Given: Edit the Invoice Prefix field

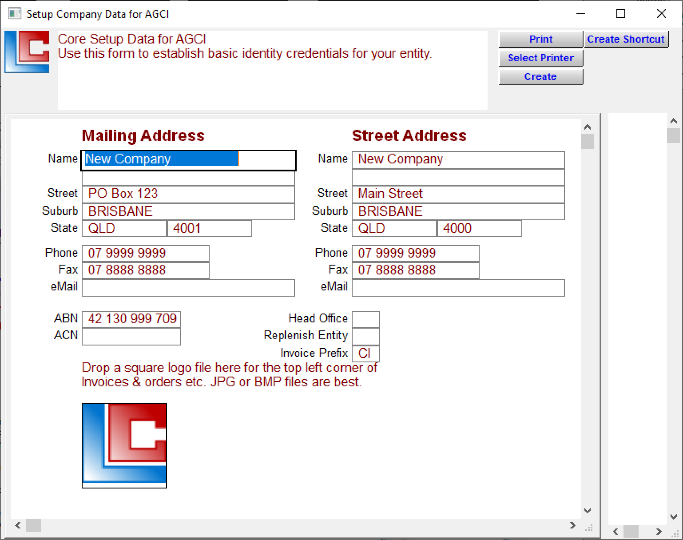Looking at the screenshot, I should pos(365,353).
